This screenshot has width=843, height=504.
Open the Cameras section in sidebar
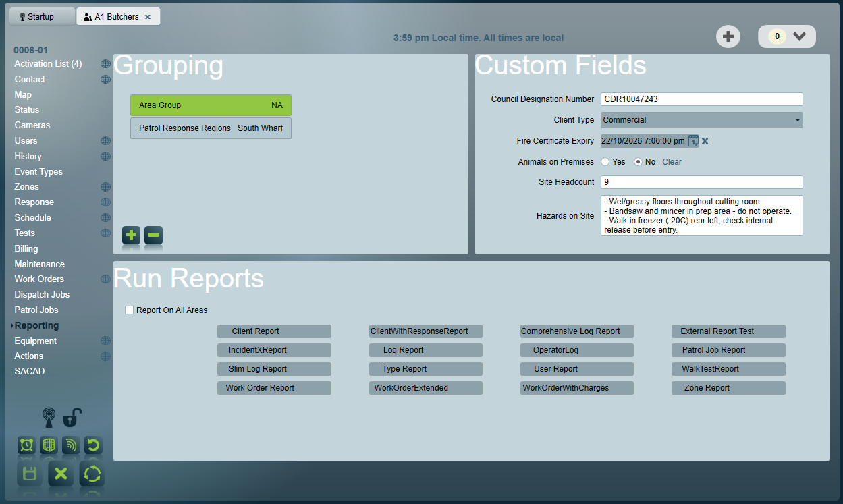(x=32, y=125)
